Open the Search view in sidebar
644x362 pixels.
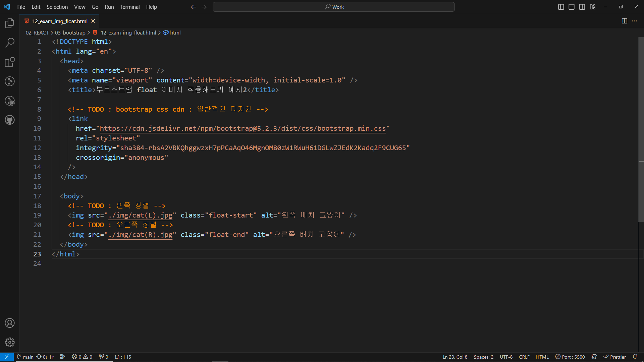point(10,43)
